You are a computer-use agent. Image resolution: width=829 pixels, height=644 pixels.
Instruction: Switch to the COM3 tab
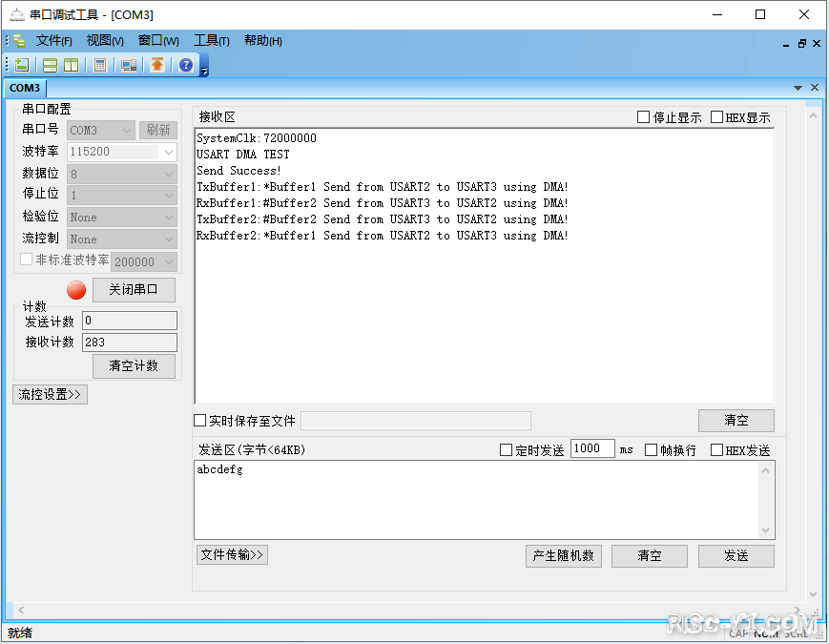pyautogui.click(x=25, y=88)
